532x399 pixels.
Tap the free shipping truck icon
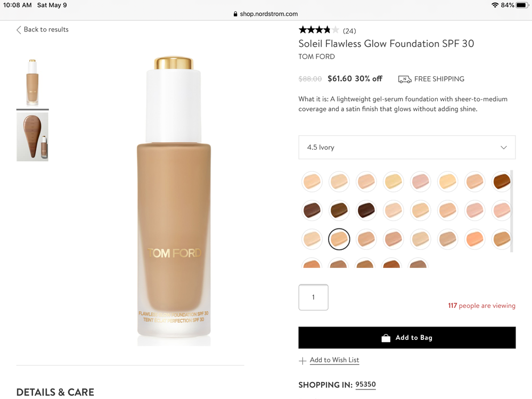[x=404, y=79]
